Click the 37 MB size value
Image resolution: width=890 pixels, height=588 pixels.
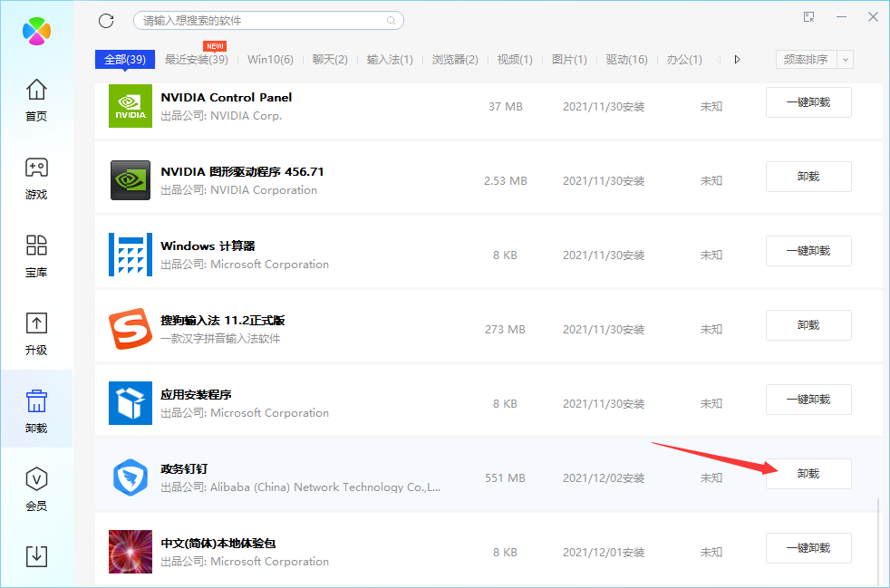point(505,107)
